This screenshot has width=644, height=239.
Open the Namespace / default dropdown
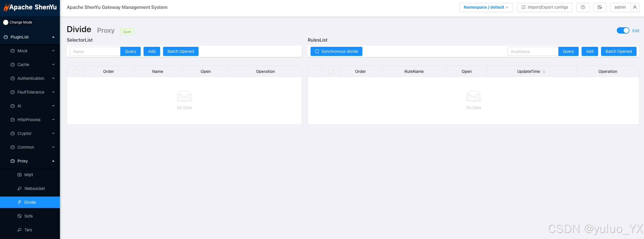[486, 7]
